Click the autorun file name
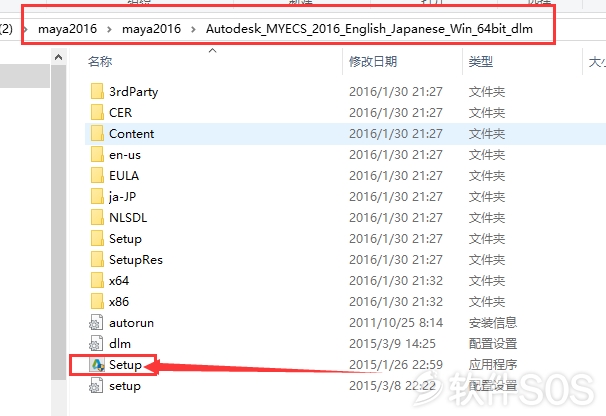The height and width of the screenshot is (416, 606). (131, 322)
